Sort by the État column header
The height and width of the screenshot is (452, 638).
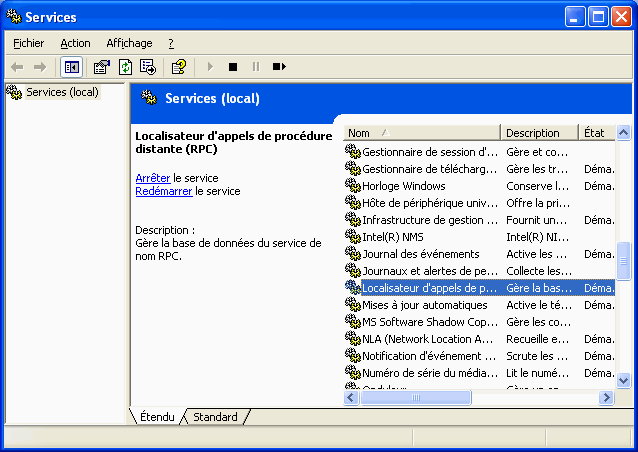tap(596, 133)
